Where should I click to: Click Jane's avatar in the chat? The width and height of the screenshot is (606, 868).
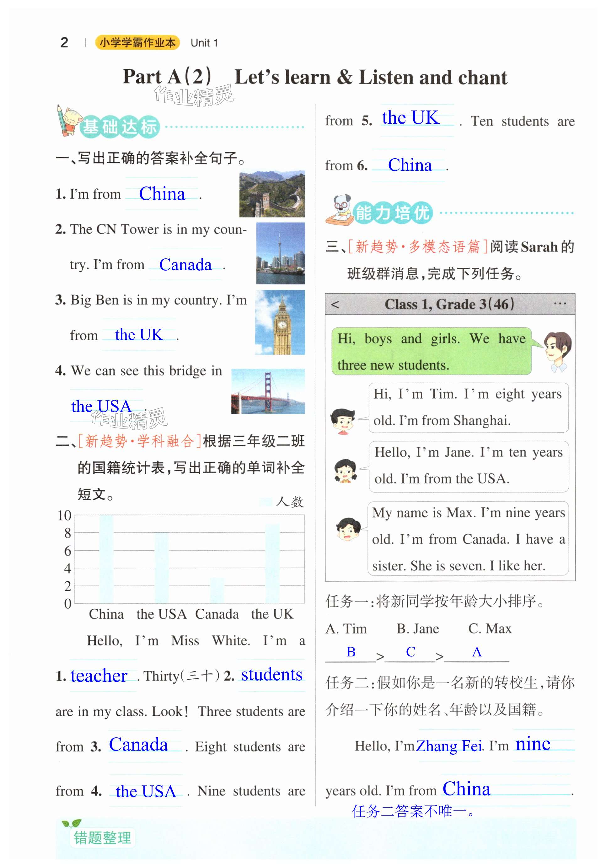[345, 471]
